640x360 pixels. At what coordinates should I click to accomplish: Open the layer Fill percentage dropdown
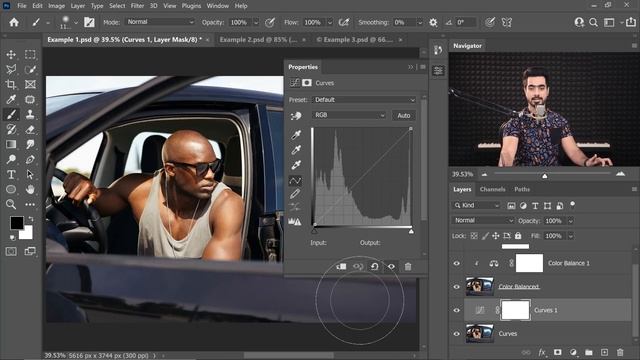tap(571, 236)
